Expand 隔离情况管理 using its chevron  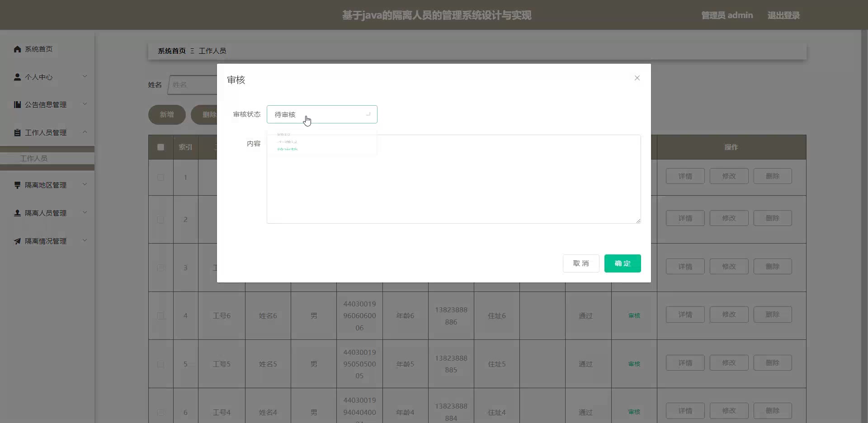[x=85, y=240]
